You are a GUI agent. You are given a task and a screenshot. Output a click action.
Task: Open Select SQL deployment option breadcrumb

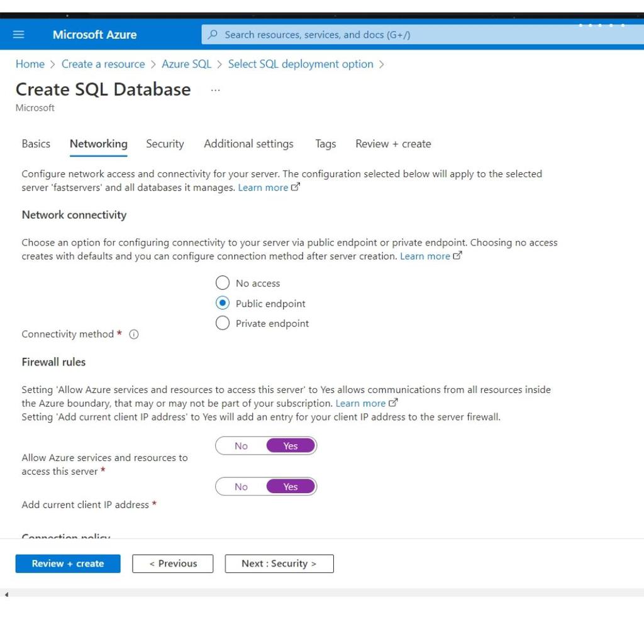[301, 64]
